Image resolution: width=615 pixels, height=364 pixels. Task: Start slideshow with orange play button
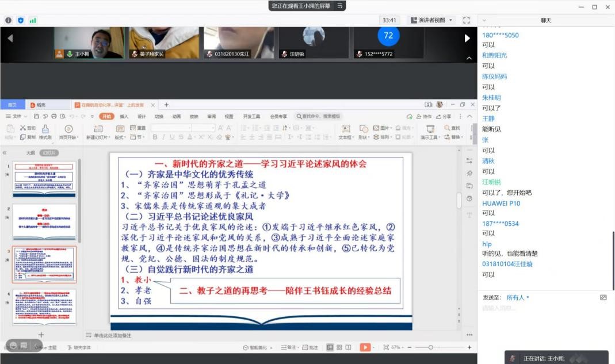(x=365, y=347)
